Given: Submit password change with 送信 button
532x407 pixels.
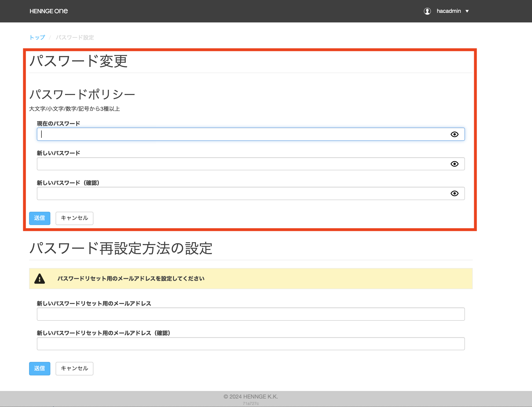Looking at the screenshot, I should (x=40, y=218).
